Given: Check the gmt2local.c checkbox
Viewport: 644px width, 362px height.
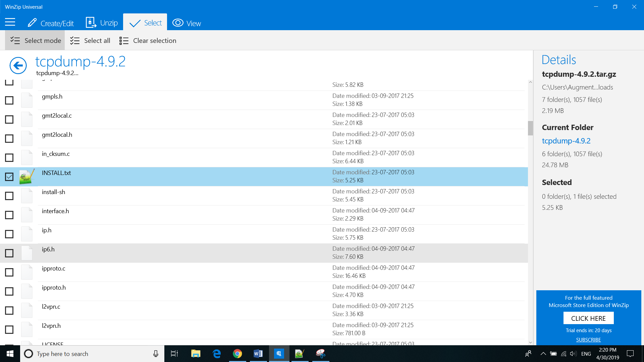Looking at the screenshot, I should pos(9,119).
